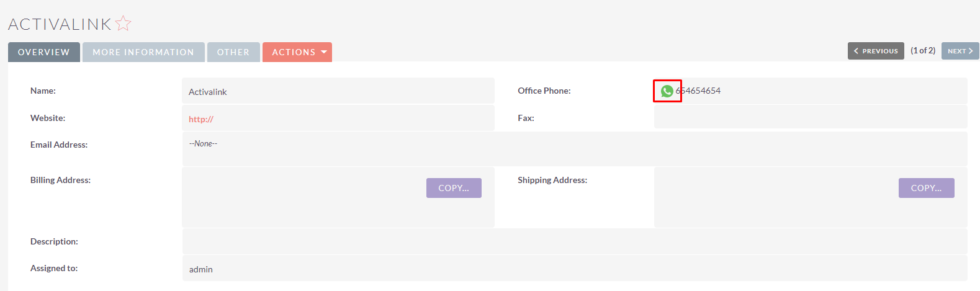Screen dimensions: 980x291
Task: Copy the Shipping Address
Action: click(926, 188)
